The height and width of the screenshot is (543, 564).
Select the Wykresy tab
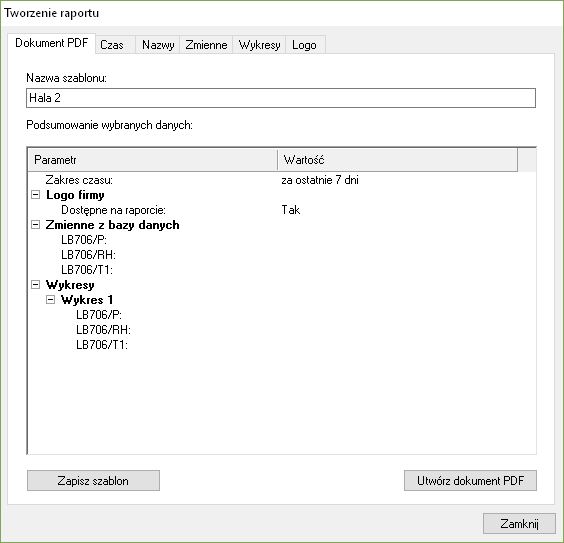click(259, 45)
